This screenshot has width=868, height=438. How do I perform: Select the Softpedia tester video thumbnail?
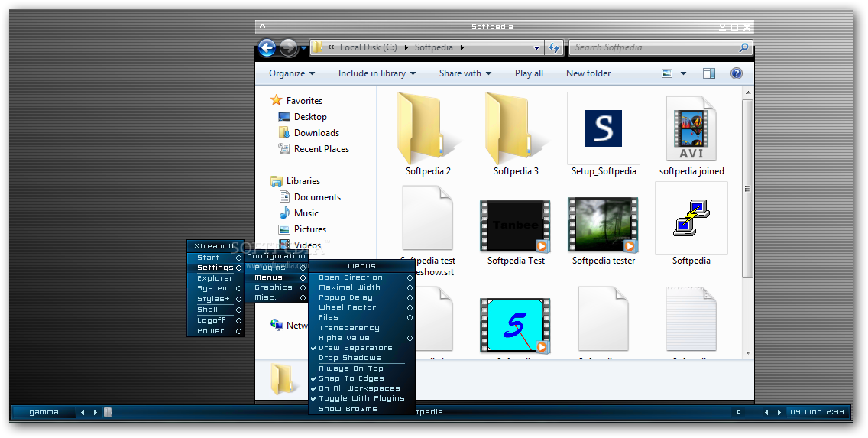tap(604, 225)
